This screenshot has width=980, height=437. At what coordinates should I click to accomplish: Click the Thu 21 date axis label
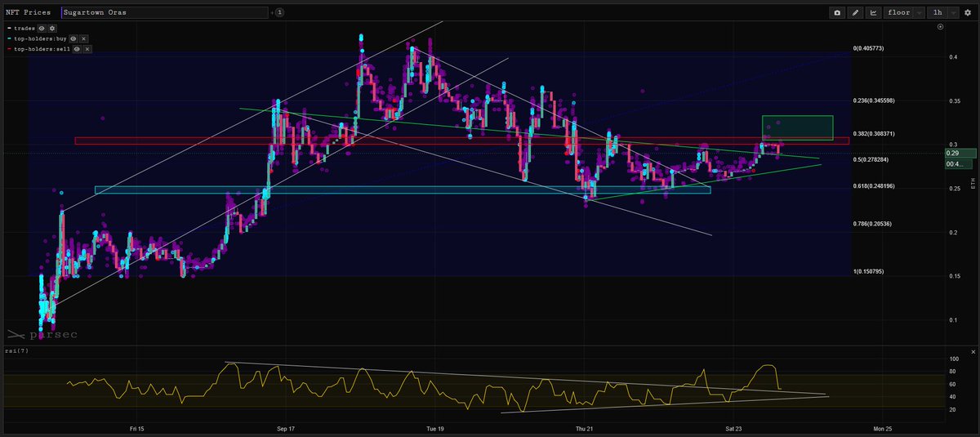(585, 428)
